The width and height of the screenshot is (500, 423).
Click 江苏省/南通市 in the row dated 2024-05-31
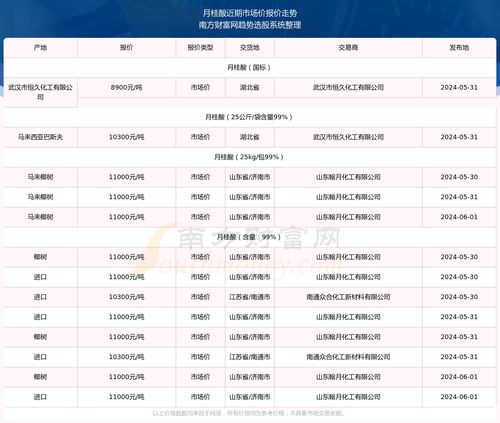pos(250,357)
